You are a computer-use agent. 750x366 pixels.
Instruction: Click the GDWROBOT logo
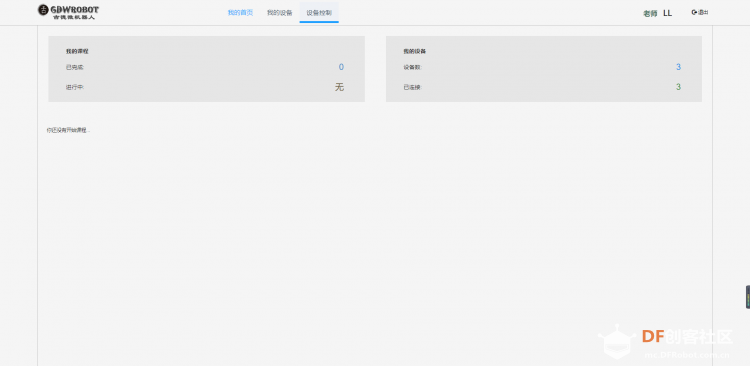click(x=68, y=11)
